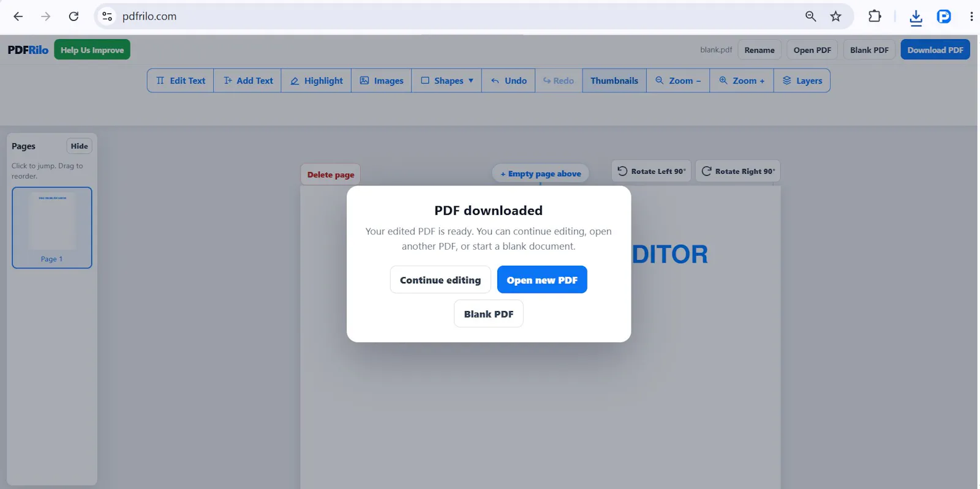Click the browser forward arrow
Screen dimensions: 980x489
click(x=46, y=17)
